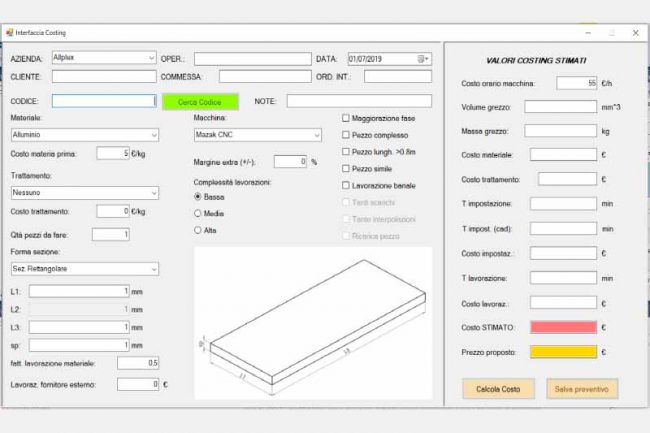Click the Costo trattamento €/kg field on left
Viewport: 650px width, 433px height.
tap(113, 211)
